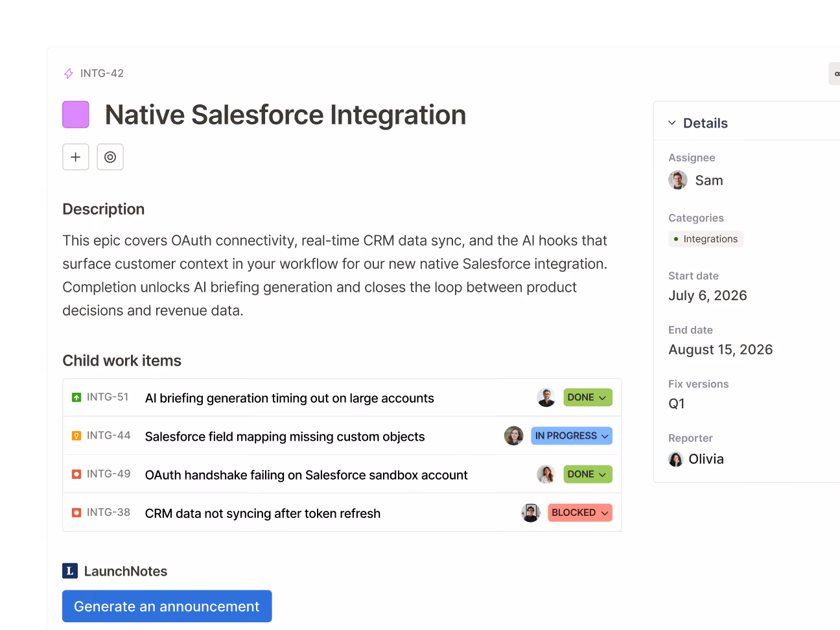
Task: Open the INTG-51 work item key
Action: 108,397
